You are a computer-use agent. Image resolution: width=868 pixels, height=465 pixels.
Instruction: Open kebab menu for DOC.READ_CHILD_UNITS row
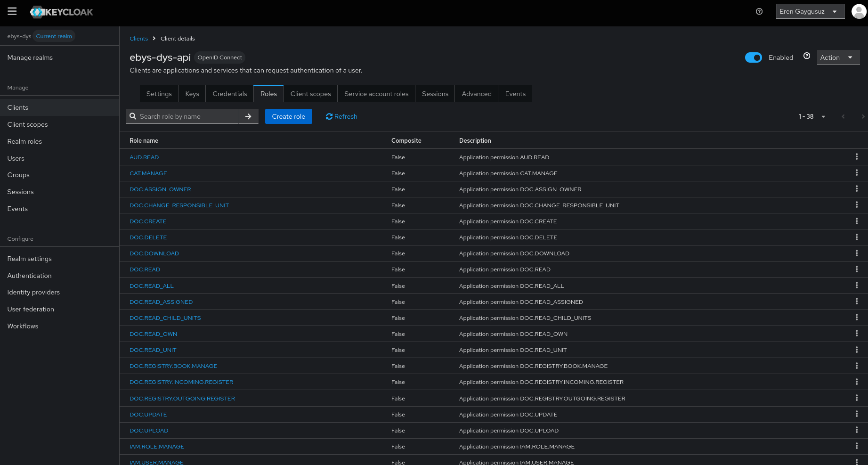[857, 317]
